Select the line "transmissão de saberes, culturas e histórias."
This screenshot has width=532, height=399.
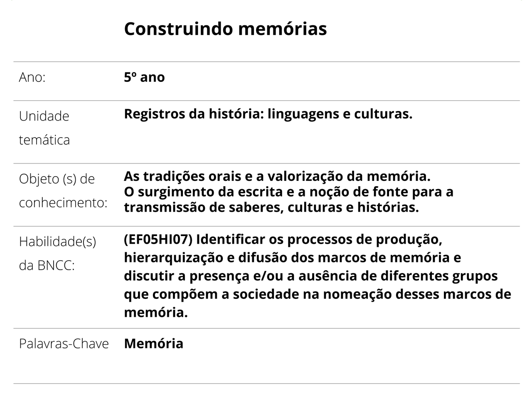pyautogui.click(x=271, y=207)
